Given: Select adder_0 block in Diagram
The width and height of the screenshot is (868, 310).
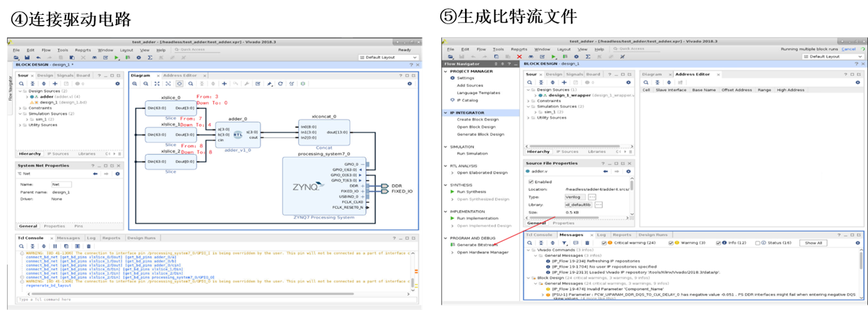Looking at the screenshot, I should pos(238,135).
